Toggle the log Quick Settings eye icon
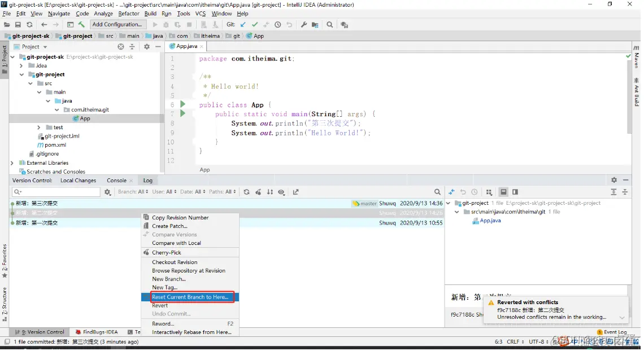This screenshot has width=644, height=351. pos(281,192)
